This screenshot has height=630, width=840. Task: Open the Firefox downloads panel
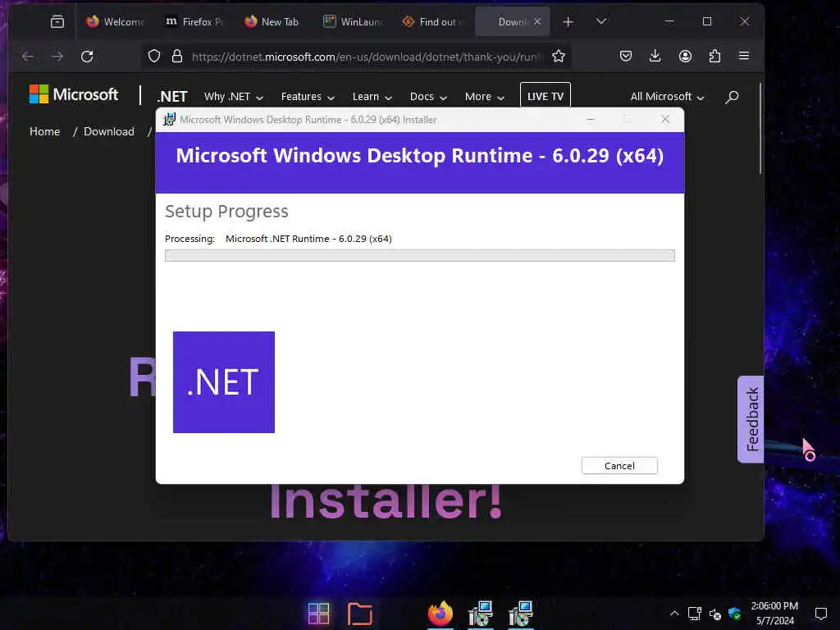coord(655,57)
